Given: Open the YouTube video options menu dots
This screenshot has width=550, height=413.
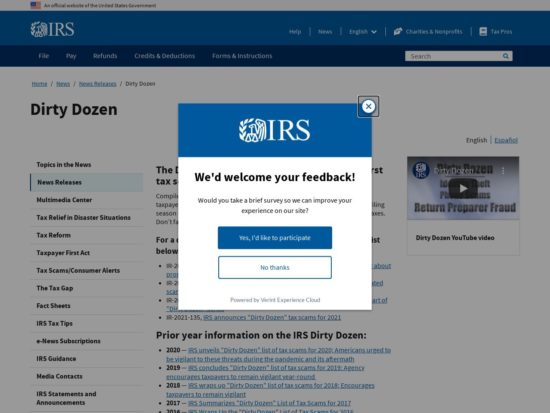Looking at the screenshot, I should [503, 171].
